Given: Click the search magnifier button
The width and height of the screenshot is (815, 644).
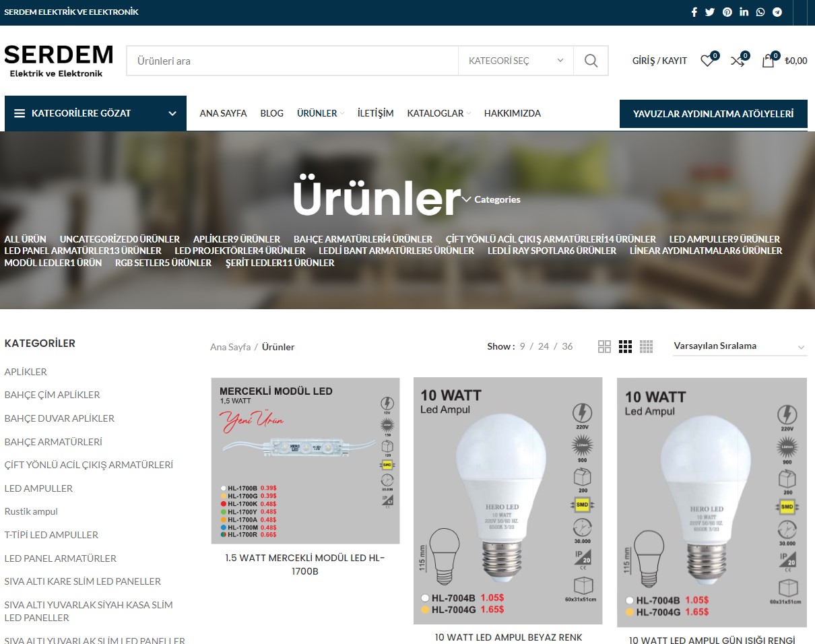Looking at the screenshot, I should pyautogui.click(x=591, y=61).
